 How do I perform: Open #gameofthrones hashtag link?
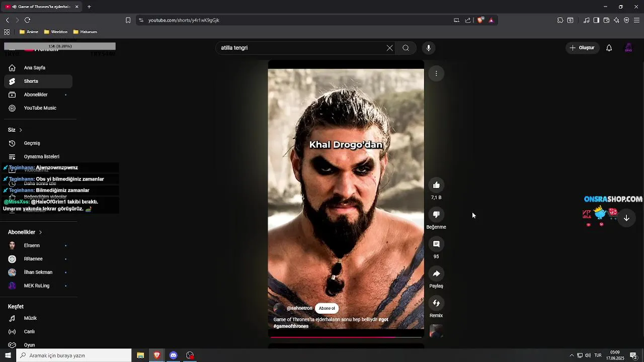point(291,326)
